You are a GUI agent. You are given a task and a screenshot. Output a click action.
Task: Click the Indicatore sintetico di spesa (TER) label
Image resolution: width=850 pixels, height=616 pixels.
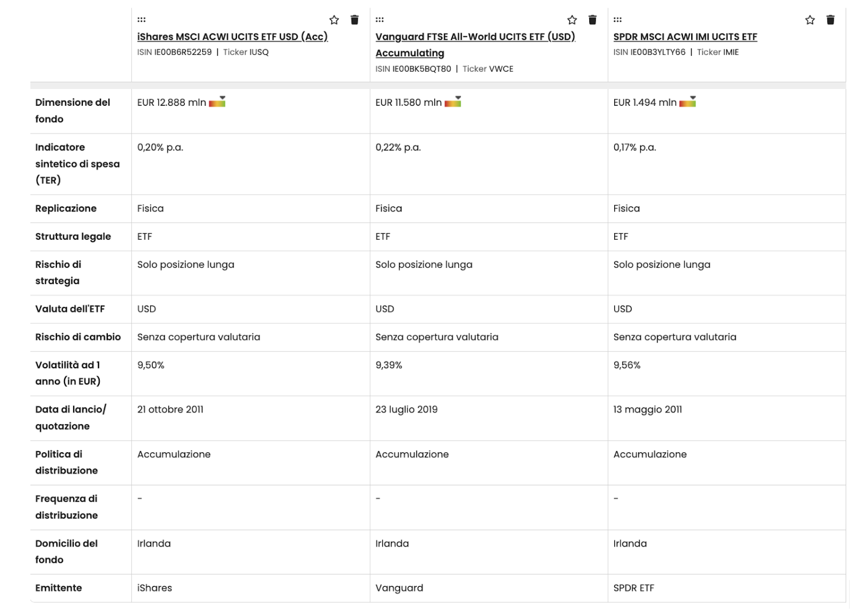[77, 164]
